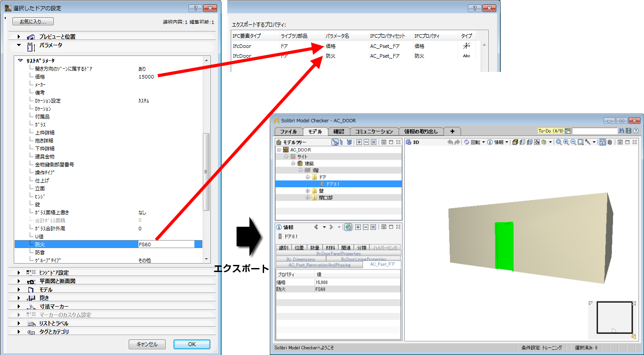Screen dimensions: 644x355
Task: Expand the 開口部 folder in the model tree
Action: (308, 198)
